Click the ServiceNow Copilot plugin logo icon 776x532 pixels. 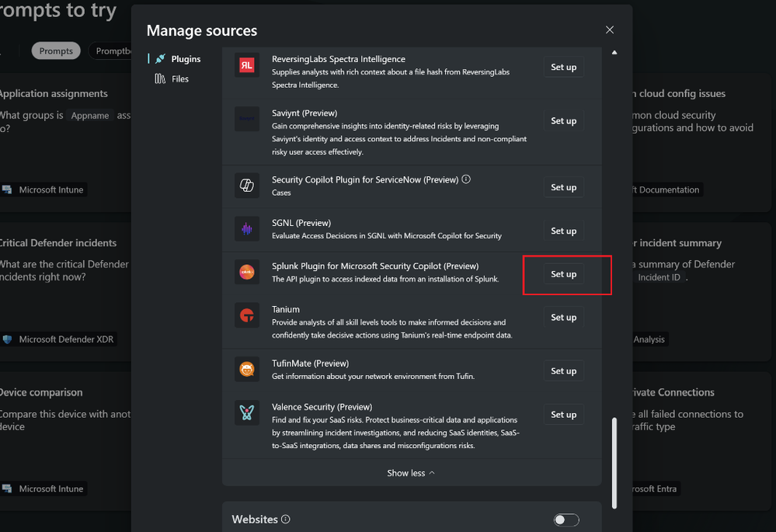click(246, 186)
